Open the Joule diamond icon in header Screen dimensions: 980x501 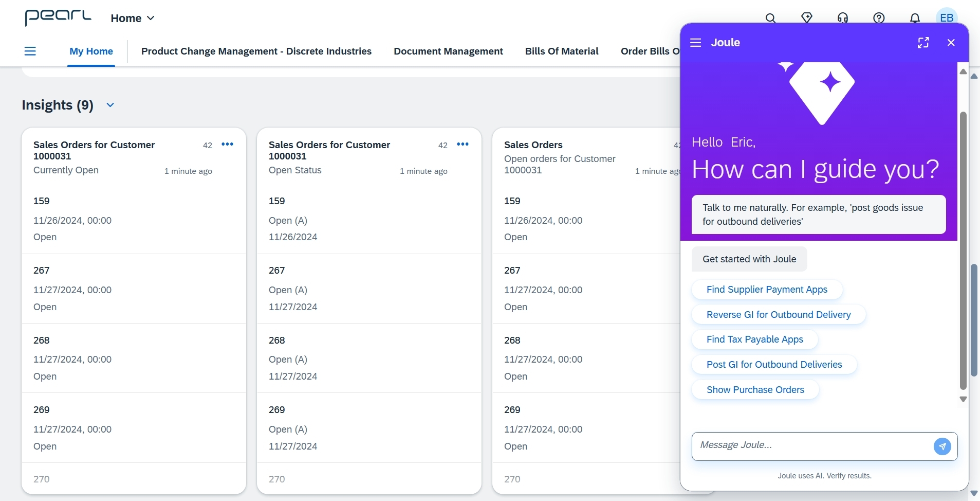(x=807, y=18)
